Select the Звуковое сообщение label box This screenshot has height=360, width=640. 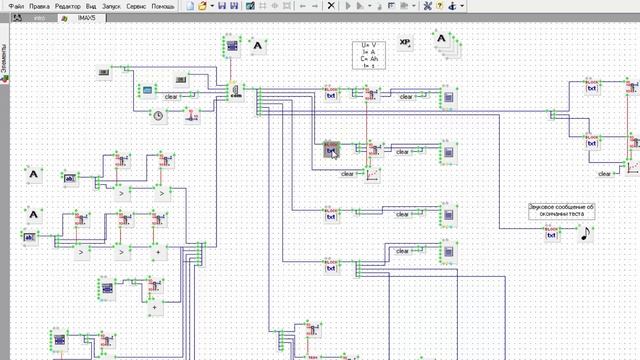pos(562,211)
